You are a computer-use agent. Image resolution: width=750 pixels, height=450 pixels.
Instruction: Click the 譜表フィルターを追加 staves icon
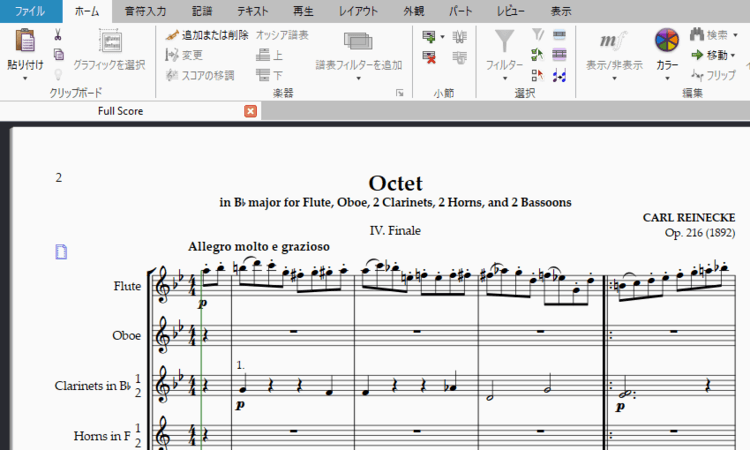point(358,42)
